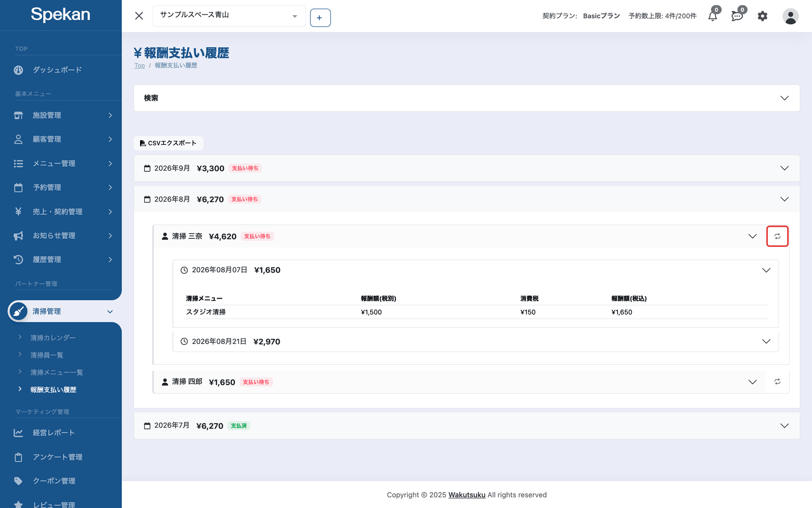Click the 経営レポート chart icon
Viewport: 812px width, 508px height.
pos(18,433)
